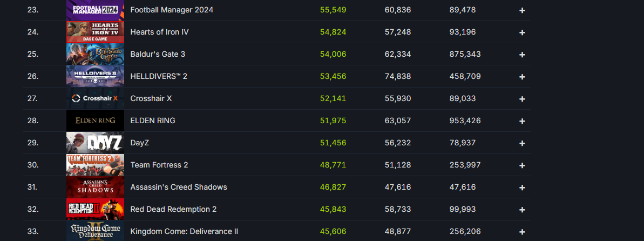Click plus icon beside Crosshair X
Image resolution: width=644 pixels, height=241 pixels.
pyautogui.click(x=522, y=99)
